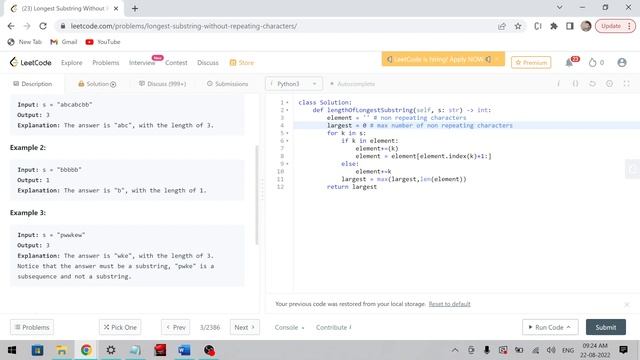
Task: Open Python3 language dropdown
Action: (293, 84)
